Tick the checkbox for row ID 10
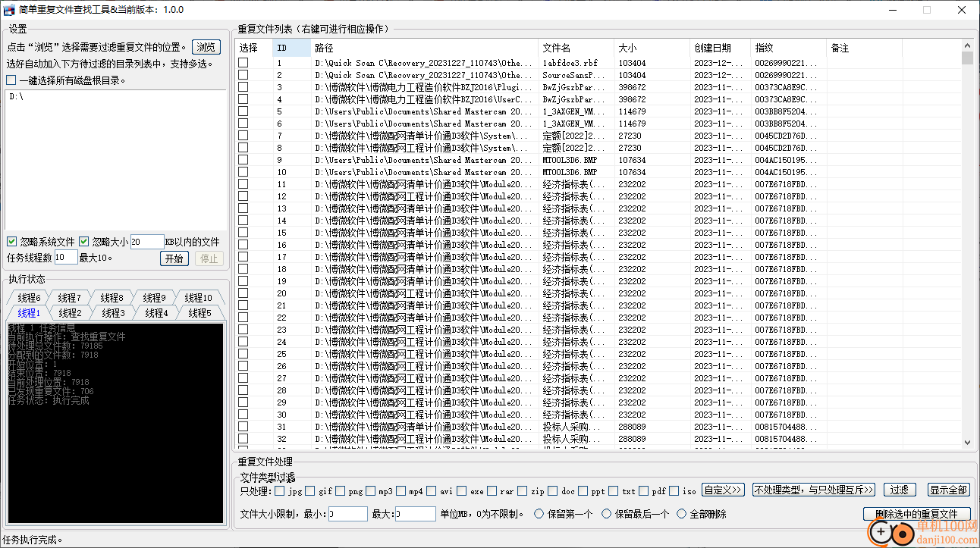Viewport: 980px width, 548px height. pos(243,172)
